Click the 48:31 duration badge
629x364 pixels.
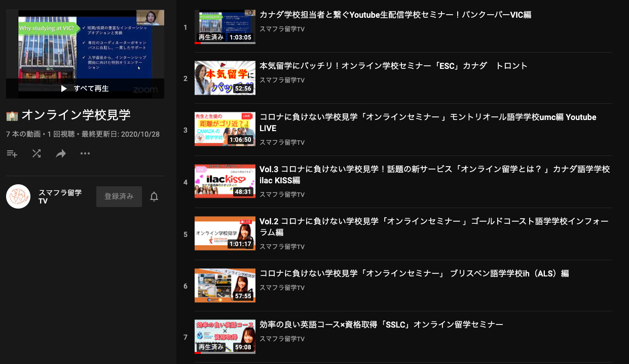243,192
